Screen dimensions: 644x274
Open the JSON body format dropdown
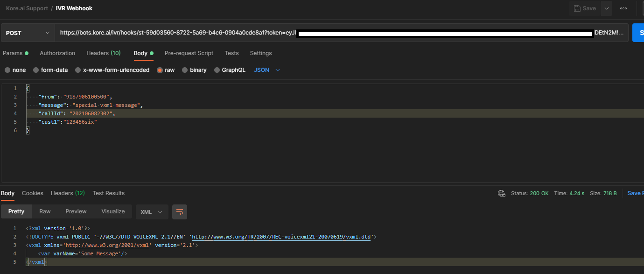pyautogui.click(x=267, y=70)
